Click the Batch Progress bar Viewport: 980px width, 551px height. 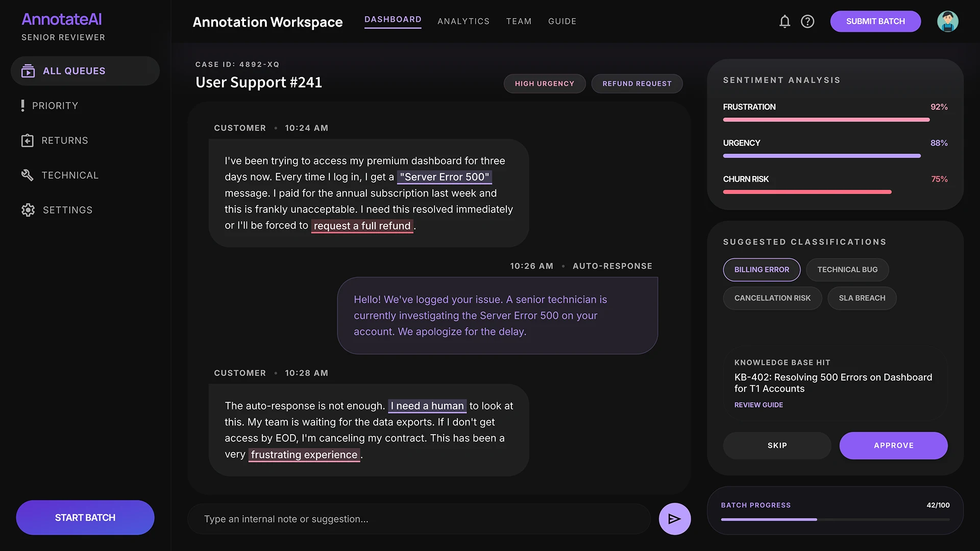pos(835,519)
